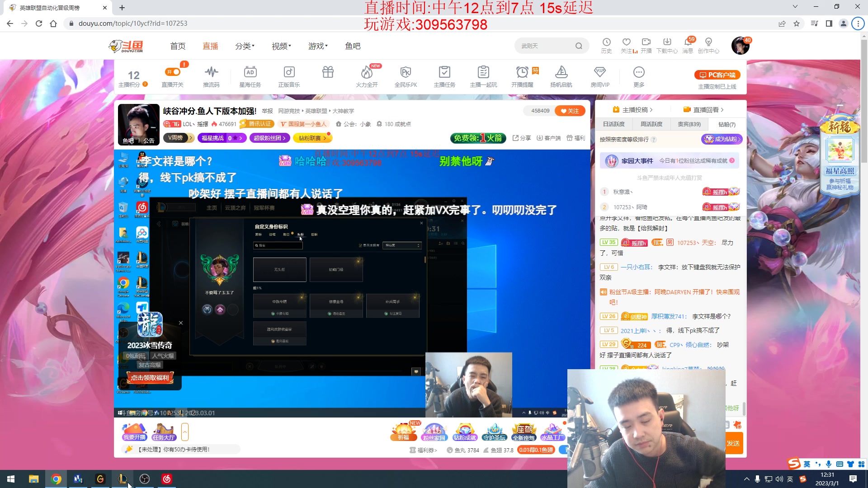Image resolution: width=868 pixels, height=488 pixels.
Task: Open the 钻粉成就 achievement icon
Action: pos(464,431)
